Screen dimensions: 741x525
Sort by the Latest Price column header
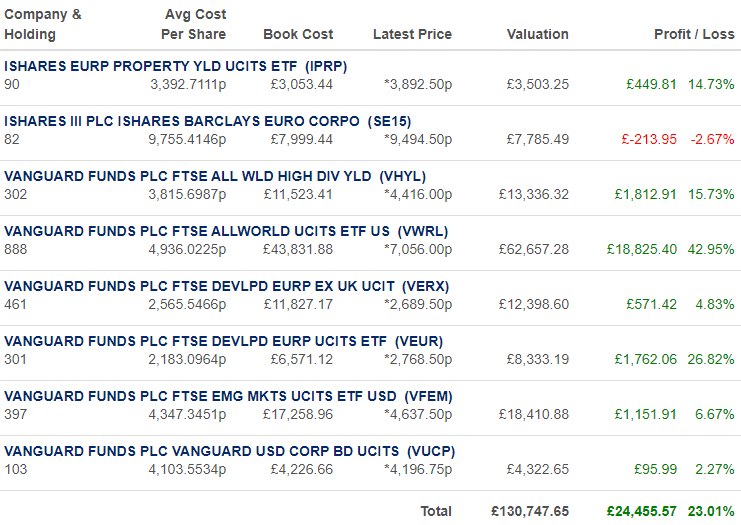tap(412, 34)
